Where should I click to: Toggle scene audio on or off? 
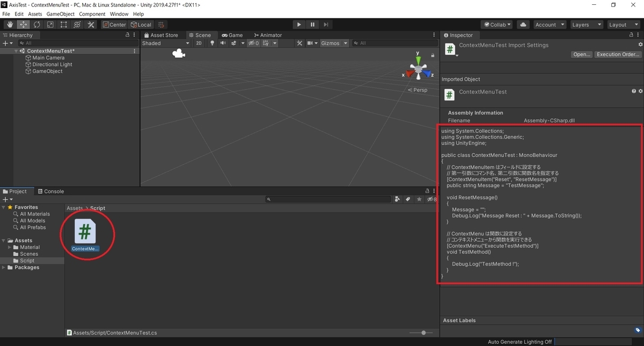coord(222,43)
